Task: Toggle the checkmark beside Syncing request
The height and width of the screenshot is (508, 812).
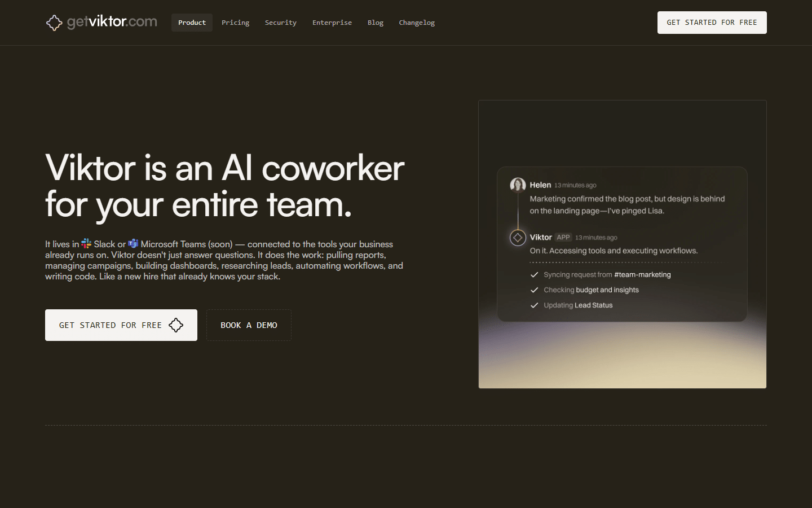Action: [x=534, y=274]
